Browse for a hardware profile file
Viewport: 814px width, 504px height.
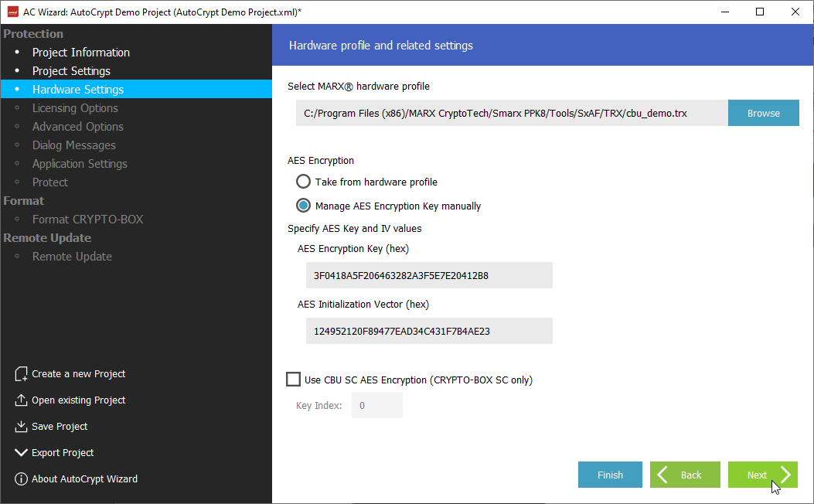coord(763,113)
